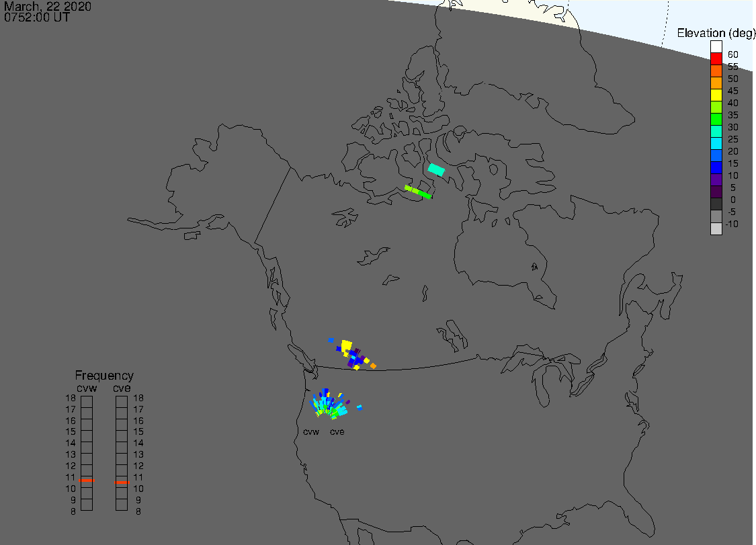This screenshot has height=545, width=756.
Task: Click the "60" label on the elevation legend
Action: point(733,54)
